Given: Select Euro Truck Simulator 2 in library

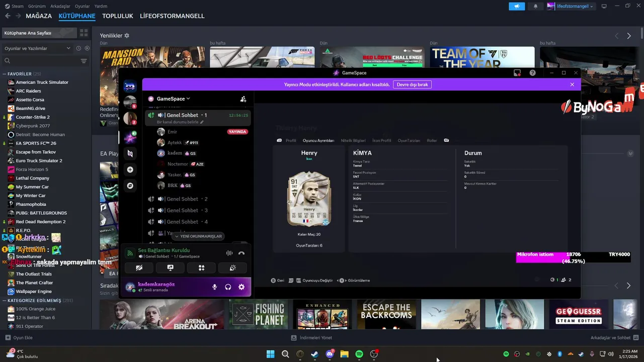Looking at the screenshot, I should [39, 160].
